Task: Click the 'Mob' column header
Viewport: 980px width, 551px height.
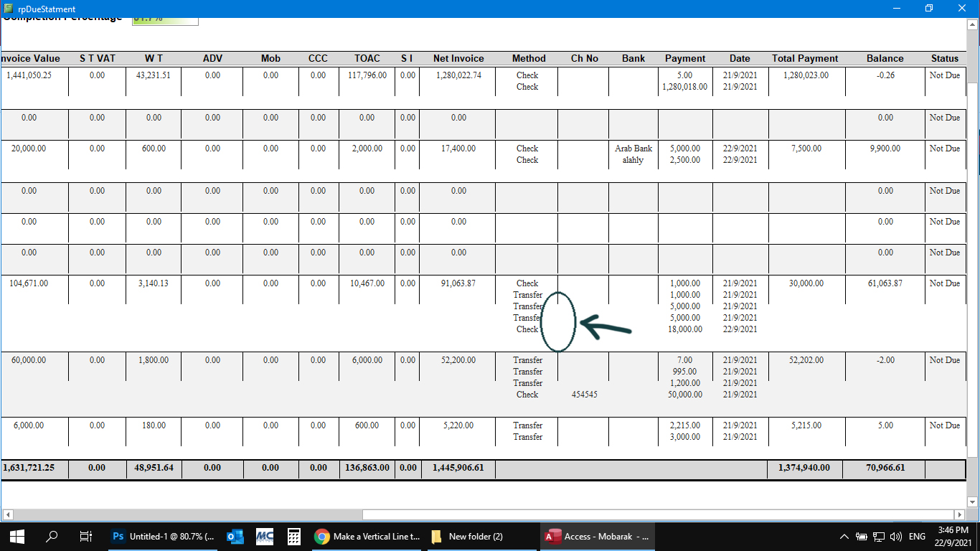Action: tap(270, 58)
